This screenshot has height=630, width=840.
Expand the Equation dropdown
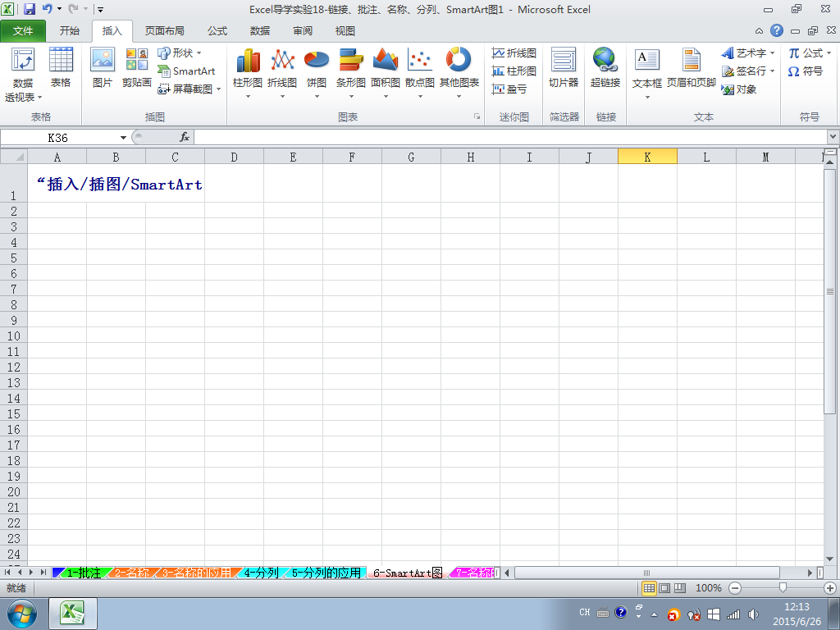(829, 53)
